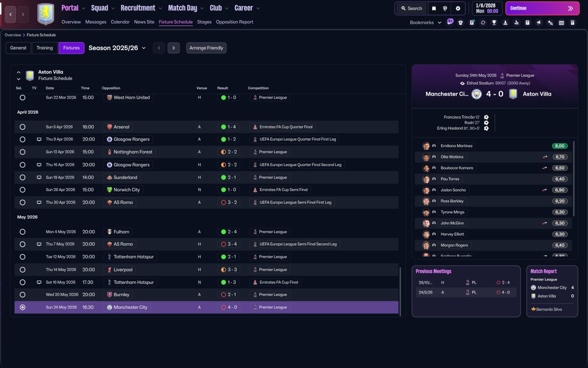
Task: Click the Arrange Friendly button
Action: [x=206, y=48]
